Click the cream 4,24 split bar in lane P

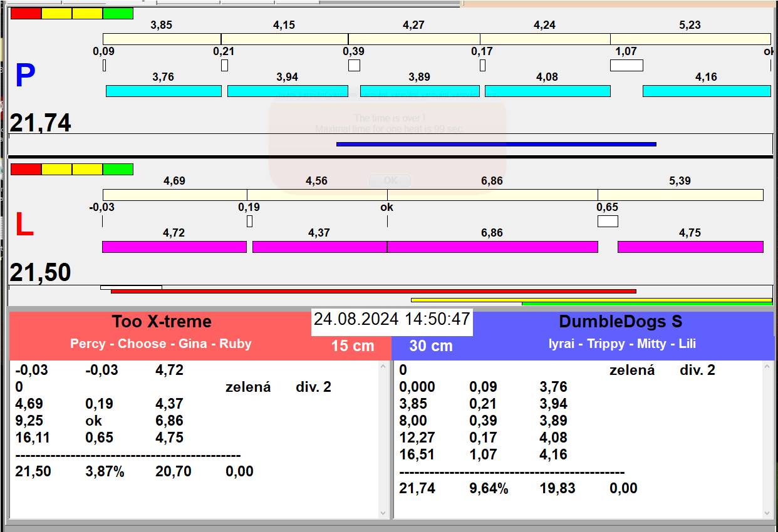pyautogui.click(x=545, y=39)
